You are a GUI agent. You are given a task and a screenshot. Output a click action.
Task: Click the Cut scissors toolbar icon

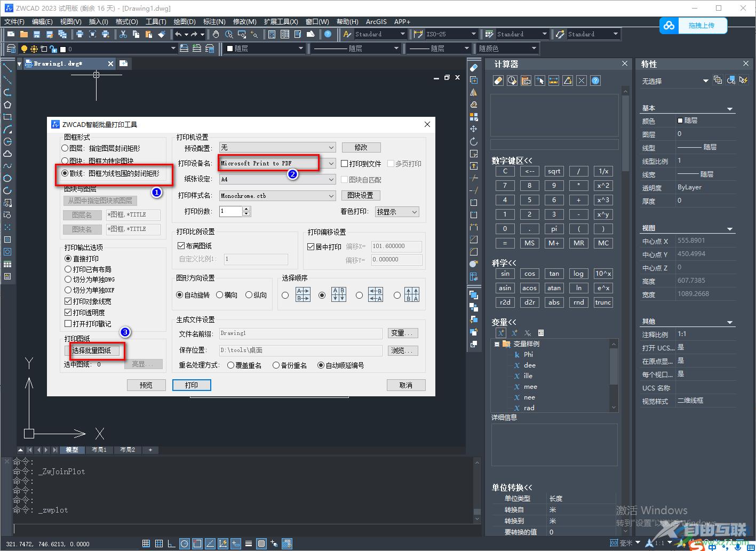click(x=123, y=34)
